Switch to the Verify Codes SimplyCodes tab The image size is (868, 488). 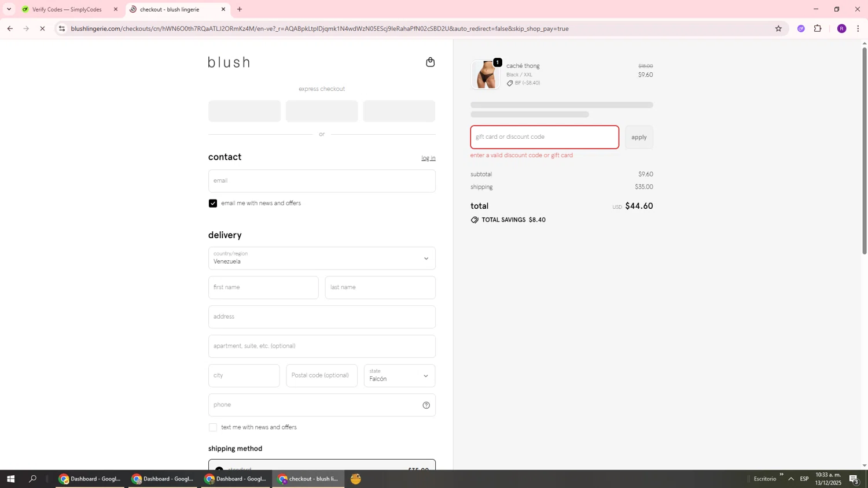pos(67,9)
